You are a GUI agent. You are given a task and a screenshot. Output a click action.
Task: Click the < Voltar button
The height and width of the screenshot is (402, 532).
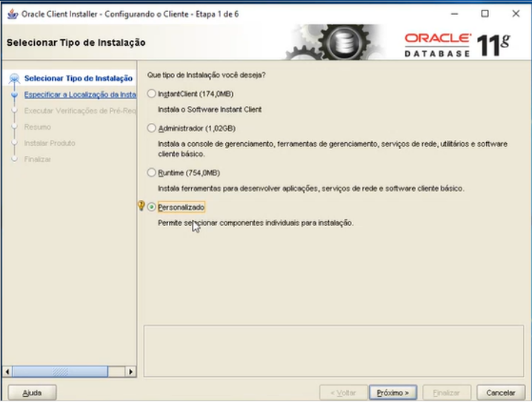pyautogui.click(x=343, y=393)
